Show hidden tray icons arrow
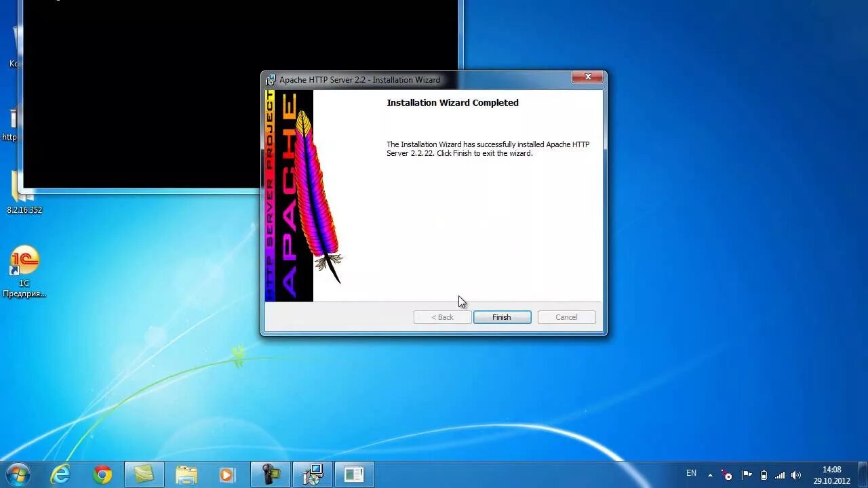 click(x=710, y=475)
